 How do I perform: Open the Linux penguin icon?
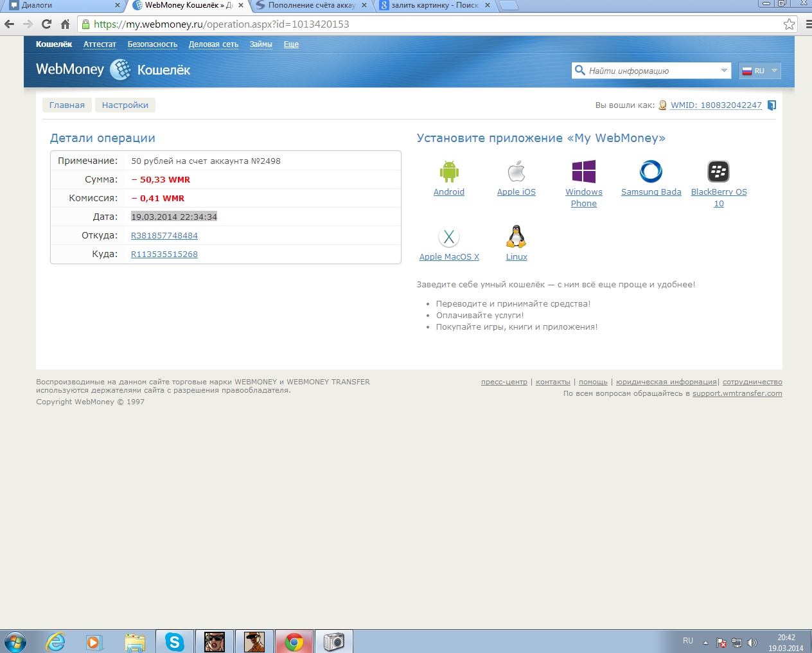click(516, 237)
